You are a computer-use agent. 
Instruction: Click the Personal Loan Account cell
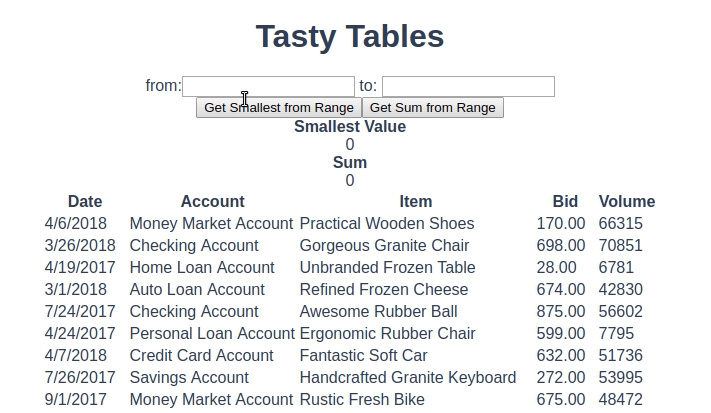pyautogui.click(x=212, y=333)
